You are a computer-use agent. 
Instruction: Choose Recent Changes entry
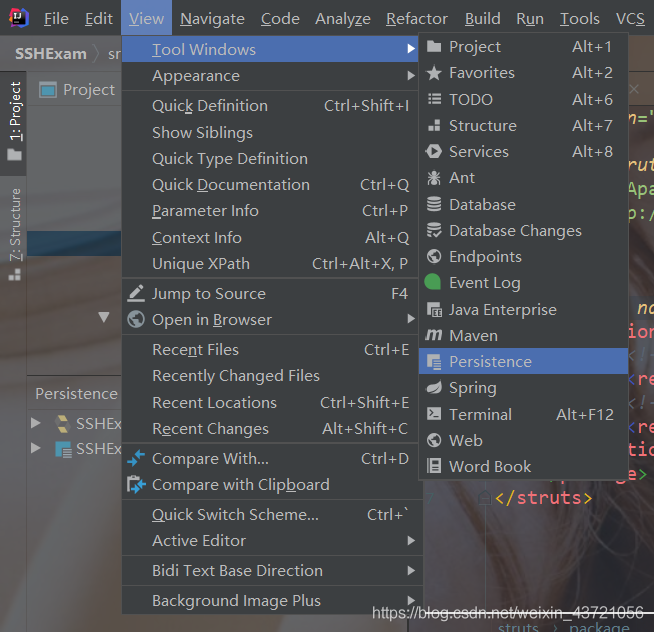(270, 428)
